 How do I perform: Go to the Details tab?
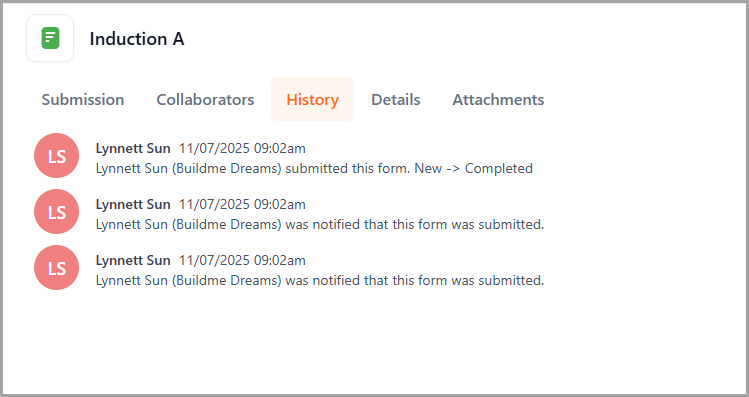tap(396, 99)
